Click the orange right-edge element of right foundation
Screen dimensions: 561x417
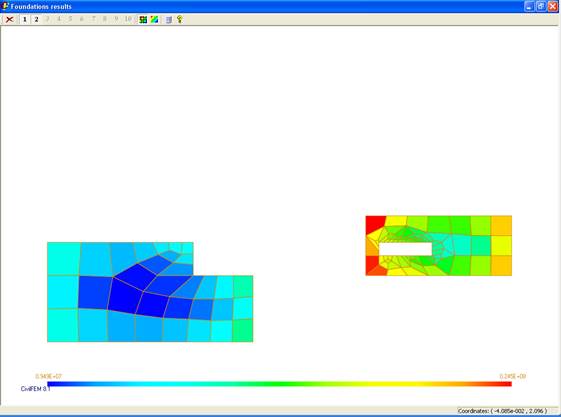pos(501,226)
